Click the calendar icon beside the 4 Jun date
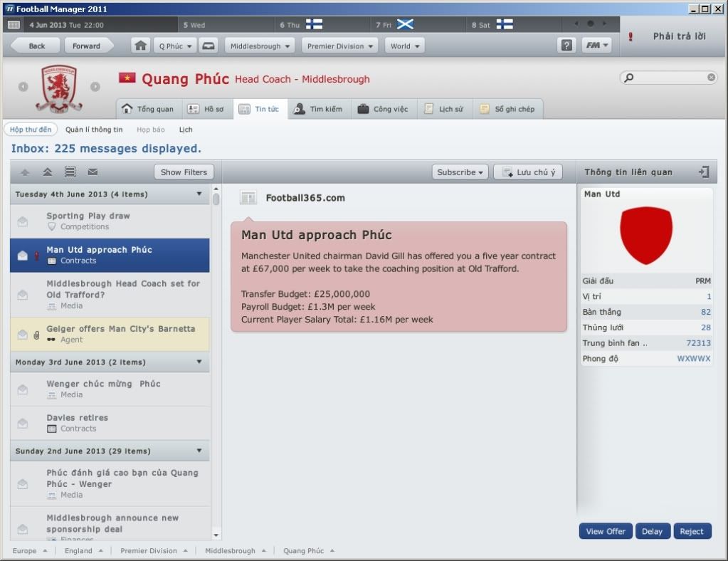Viewport: 728px width, 561px height. 14,25
